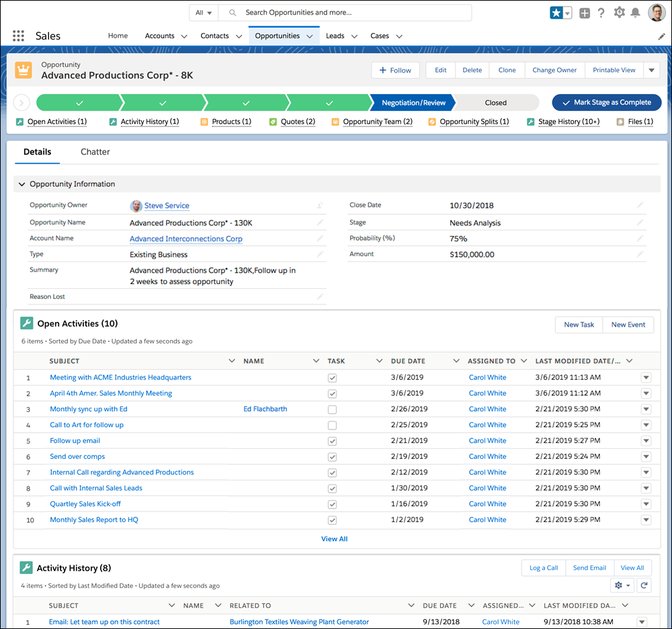Image resolution: width=672 pixels, height=629 pixels.
Task: Toggle task checkbox for Meeting with ACME Industries
Action: click(332, 378)
